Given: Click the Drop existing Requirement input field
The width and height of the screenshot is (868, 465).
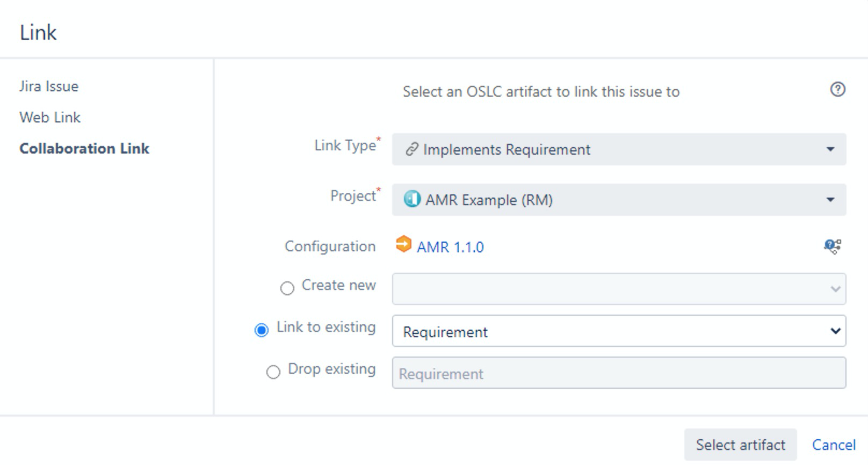Looking at the screenshot, I should point(619,373).
